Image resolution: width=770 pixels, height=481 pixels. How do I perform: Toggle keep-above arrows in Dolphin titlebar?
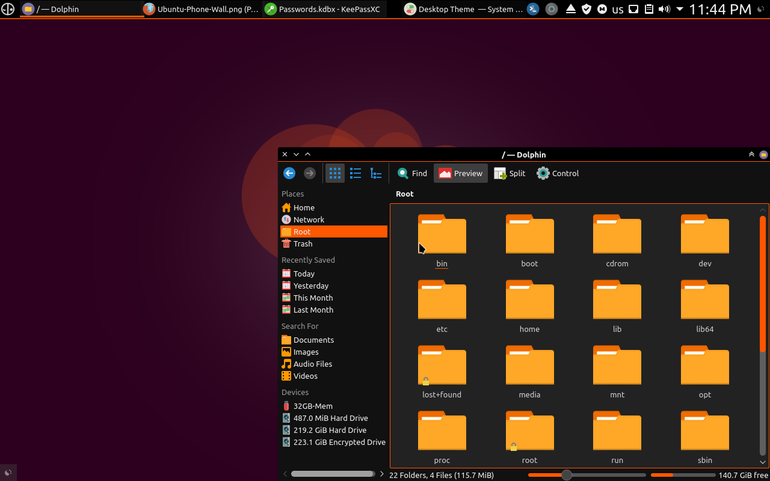(751, 154)
